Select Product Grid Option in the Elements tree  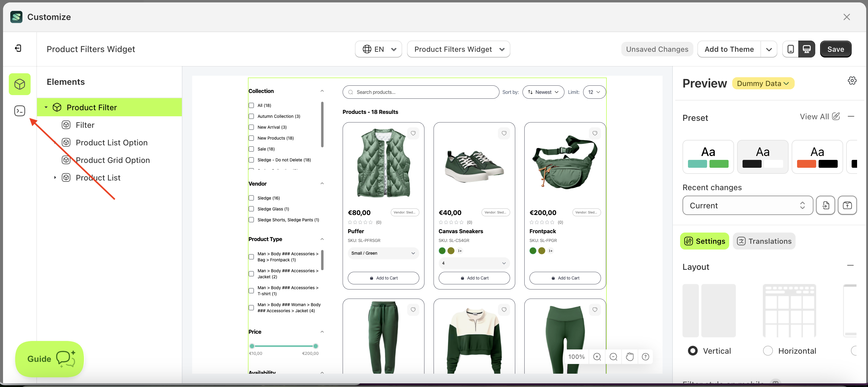click(x=112, y=160)
